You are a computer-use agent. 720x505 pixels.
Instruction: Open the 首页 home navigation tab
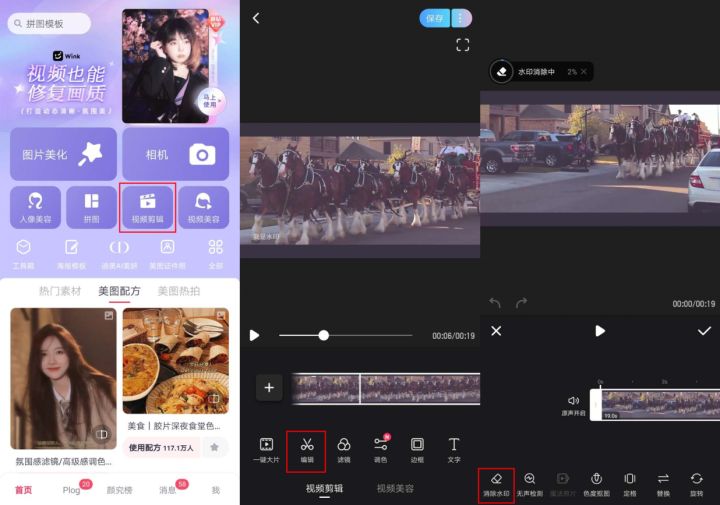(23, 490)
